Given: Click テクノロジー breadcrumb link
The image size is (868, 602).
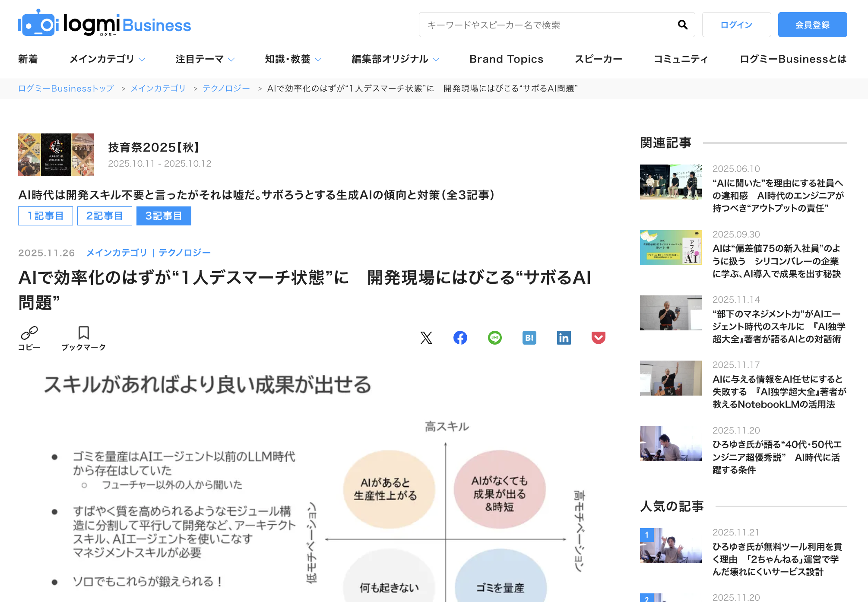Looking at the screenshot, I should click(226, 89).
